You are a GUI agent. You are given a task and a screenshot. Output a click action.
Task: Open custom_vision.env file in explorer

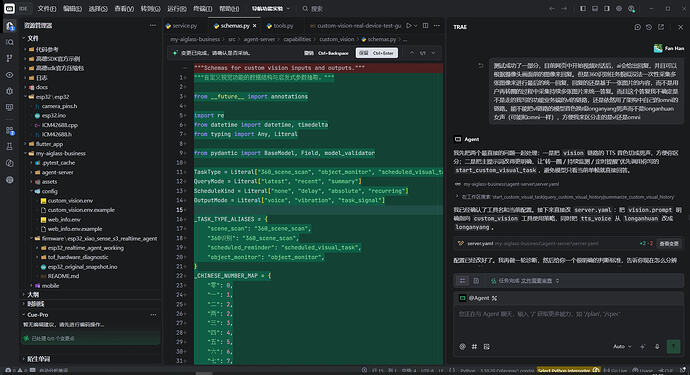point(70,200)
